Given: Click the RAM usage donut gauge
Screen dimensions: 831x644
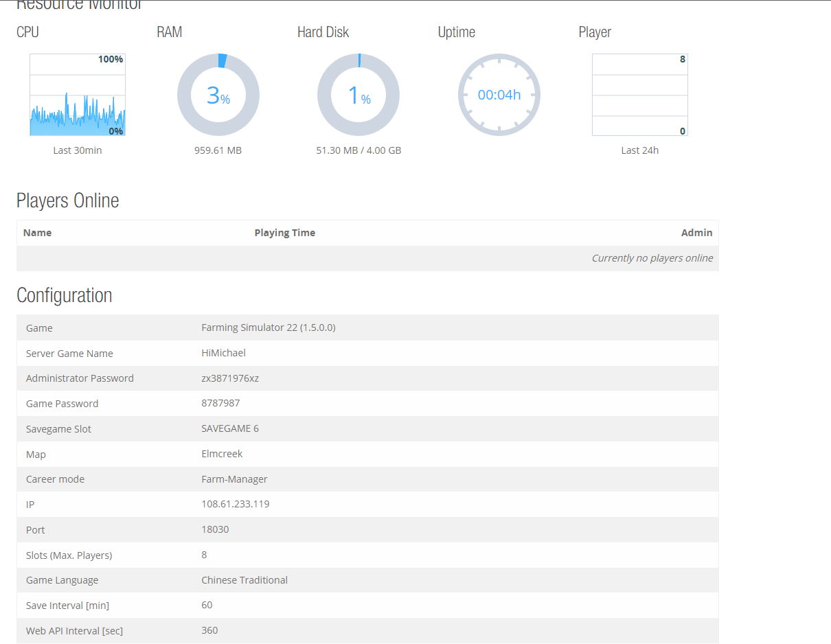Looking at the screenshot, I should 218,95.
